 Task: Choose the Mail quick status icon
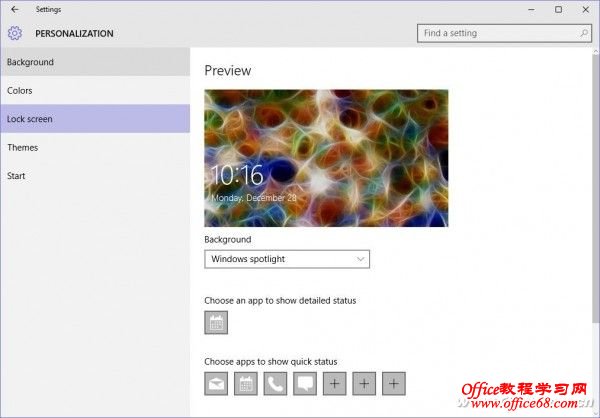216,383
